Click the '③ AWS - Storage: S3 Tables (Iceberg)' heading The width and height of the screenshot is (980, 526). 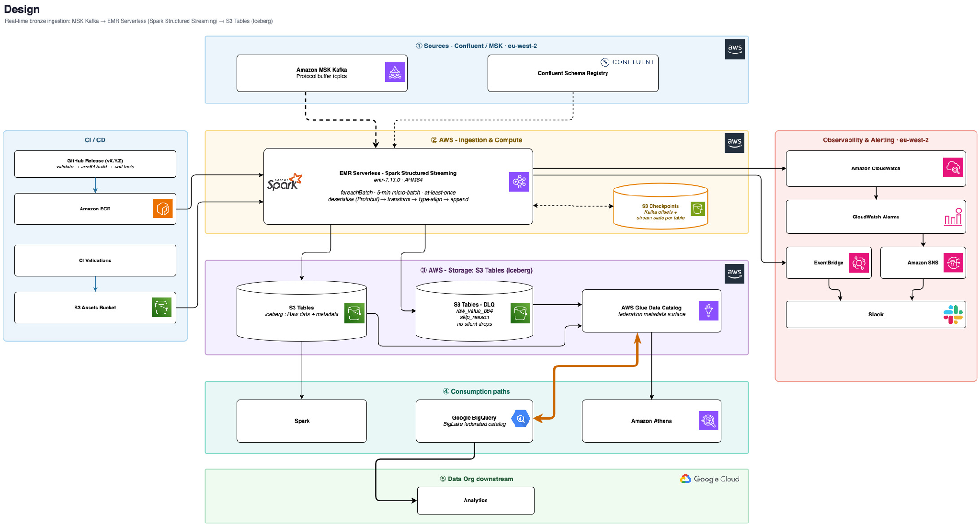(x=476, y=271)
